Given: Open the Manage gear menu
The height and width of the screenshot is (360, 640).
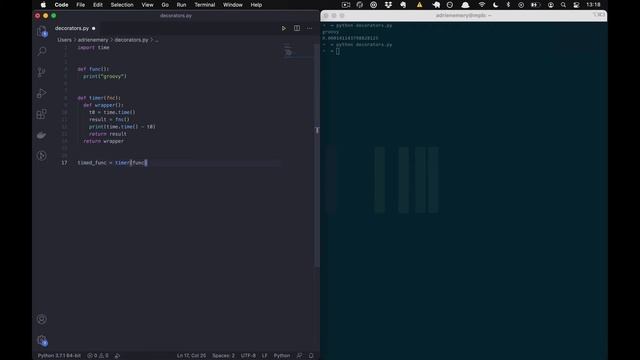Looking at the screenshot, I should (x=42, y=340).
